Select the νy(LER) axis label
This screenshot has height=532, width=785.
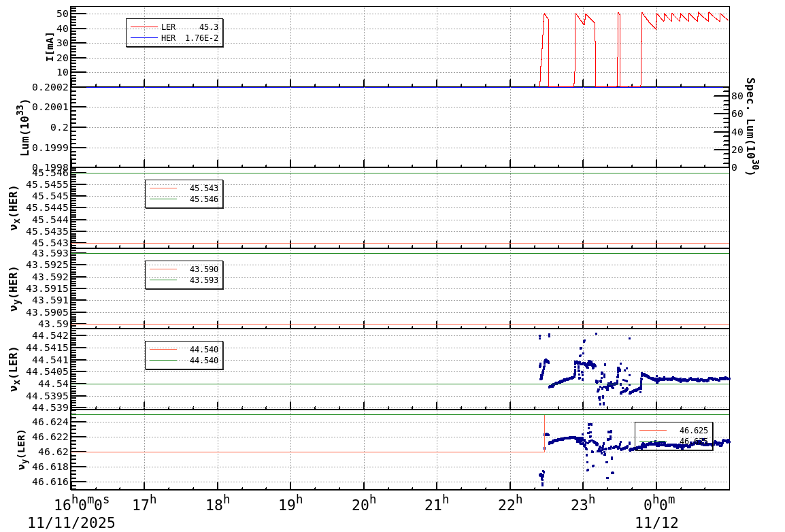(x=21, y=450)
